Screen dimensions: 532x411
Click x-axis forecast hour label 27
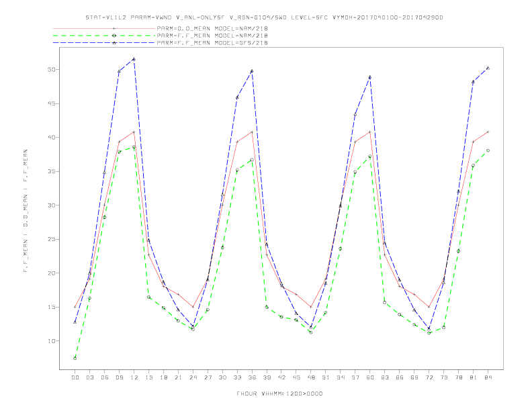point(208,377)
